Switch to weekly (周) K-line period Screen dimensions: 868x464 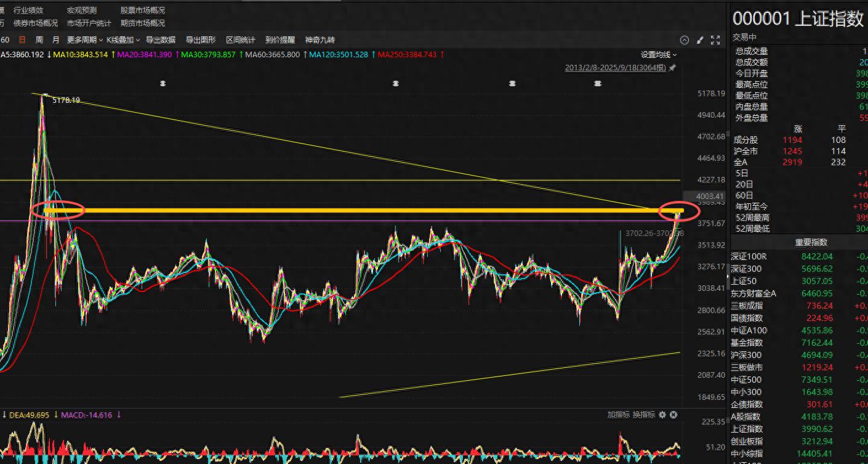(x=39, y=40)
